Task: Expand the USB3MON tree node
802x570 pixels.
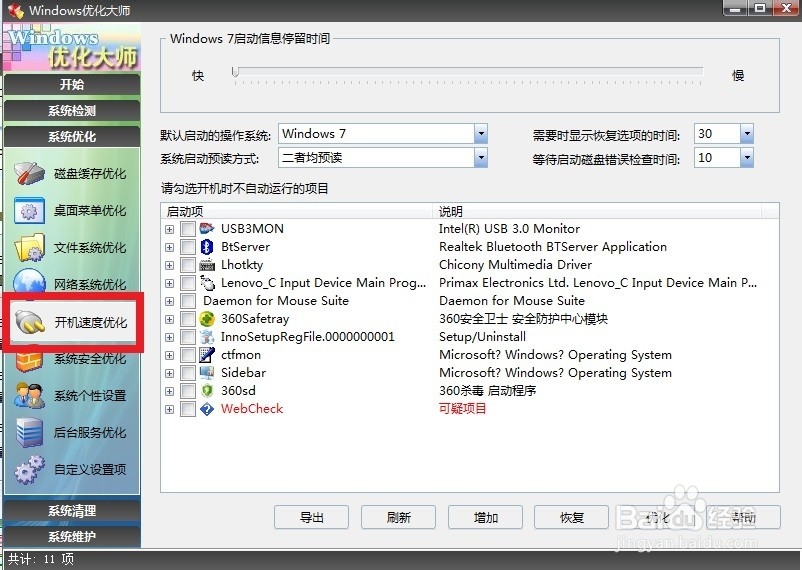Action: click(x=169, y=229)
